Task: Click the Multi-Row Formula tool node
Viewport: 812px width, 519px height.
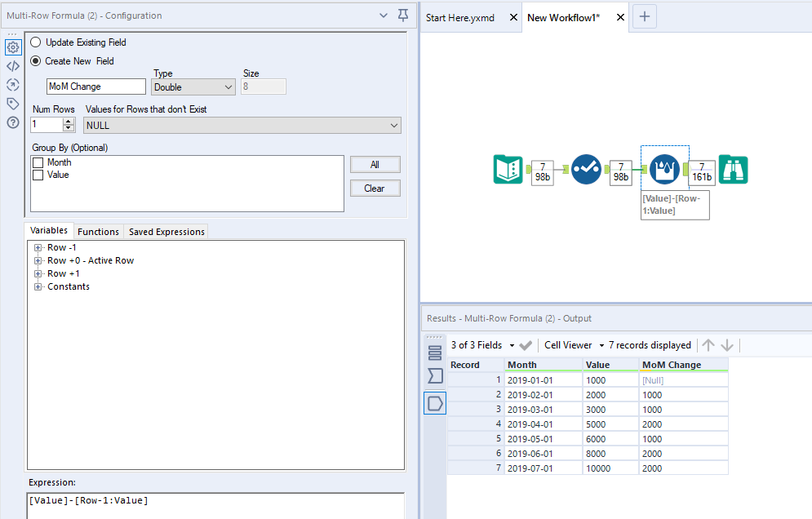Action: 664,169
